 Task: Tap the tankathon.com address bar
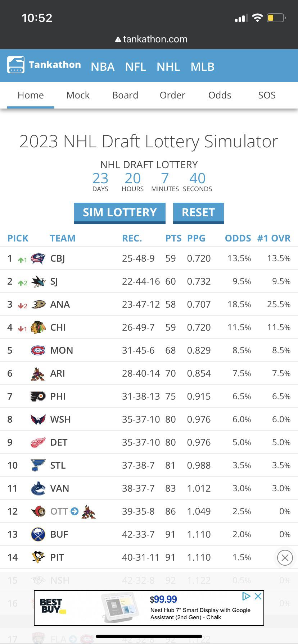pos(151,39)
